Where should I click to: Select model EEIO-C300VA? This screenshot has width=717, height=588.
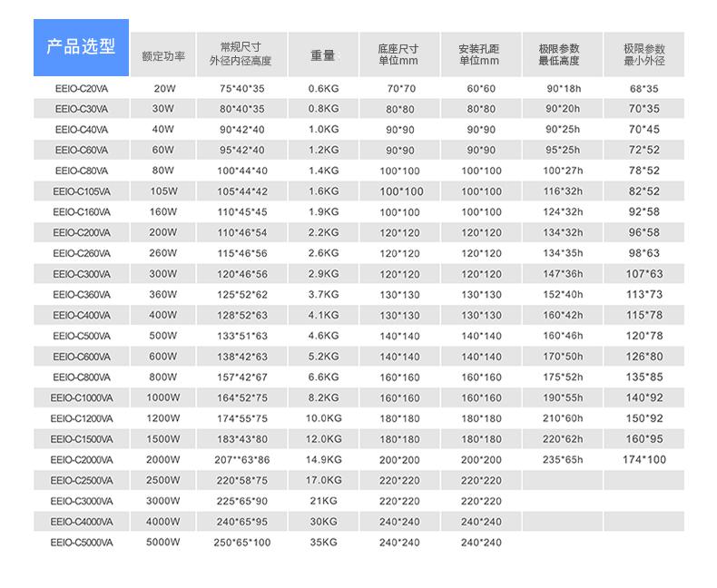point(82,274)
